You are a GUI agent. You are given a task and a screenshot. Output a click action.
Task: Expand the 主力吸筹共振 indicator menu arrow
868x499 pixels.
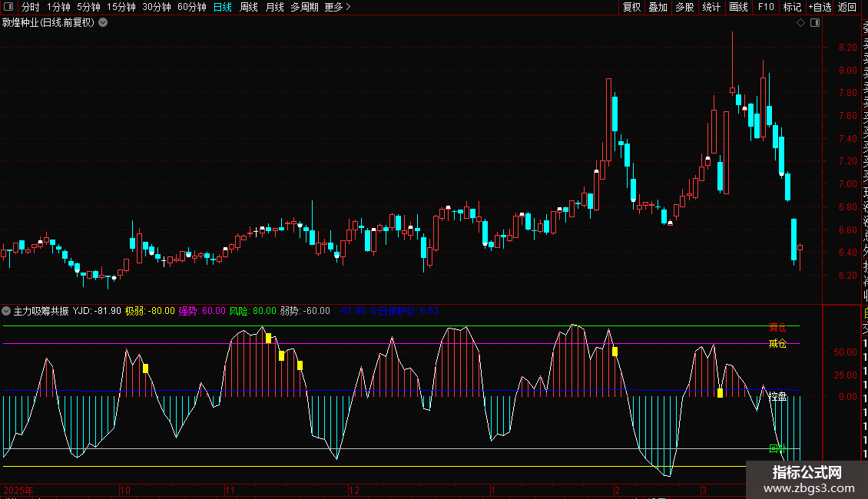click(7, 311)
